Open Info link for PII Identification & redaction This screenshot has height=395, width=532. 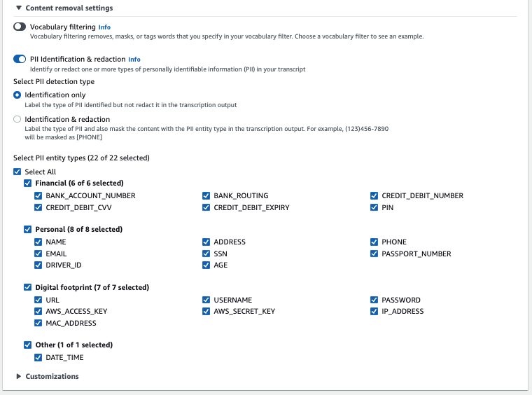coord(134,60)
